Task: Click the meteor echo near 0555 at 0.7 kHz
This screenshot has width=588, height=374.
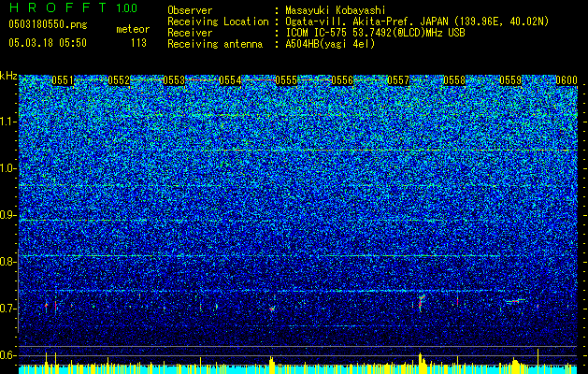Action: click(272, 309)
